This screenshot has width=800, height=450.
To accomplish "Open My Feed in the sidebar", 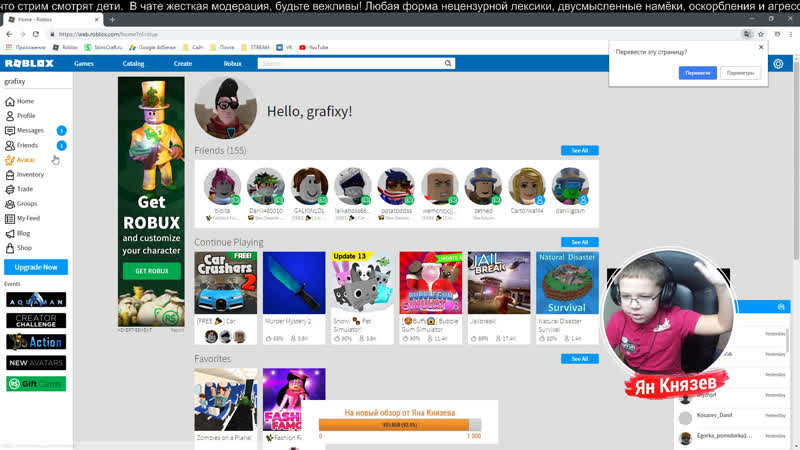I will [22, 218].
